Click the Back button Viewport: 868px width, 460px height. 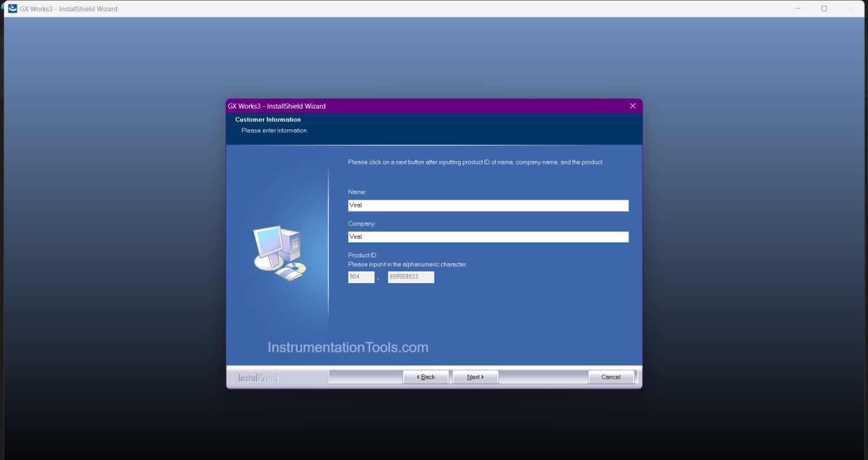point(426,377)
